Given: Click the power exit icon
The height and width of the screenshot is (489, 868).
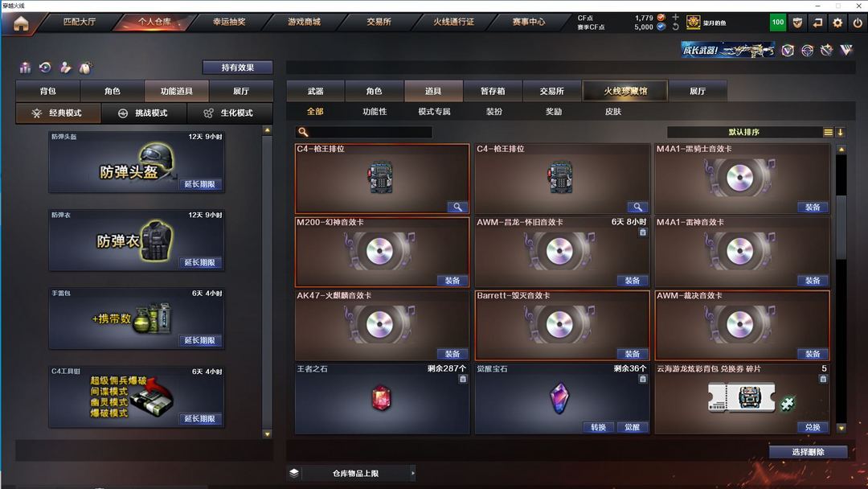Looking at the screenshot, I should point(858,23).
